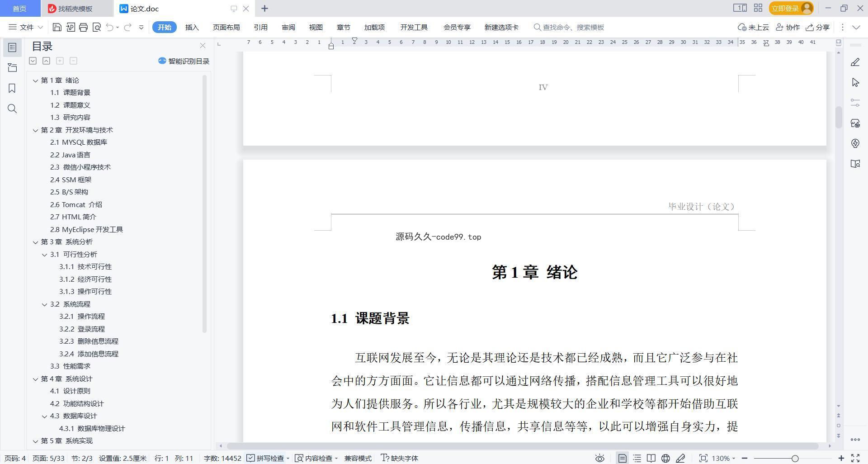Click the Save icon in toolbar
Viewport: 868px width, 464px height.
click(x=57, y=27)
